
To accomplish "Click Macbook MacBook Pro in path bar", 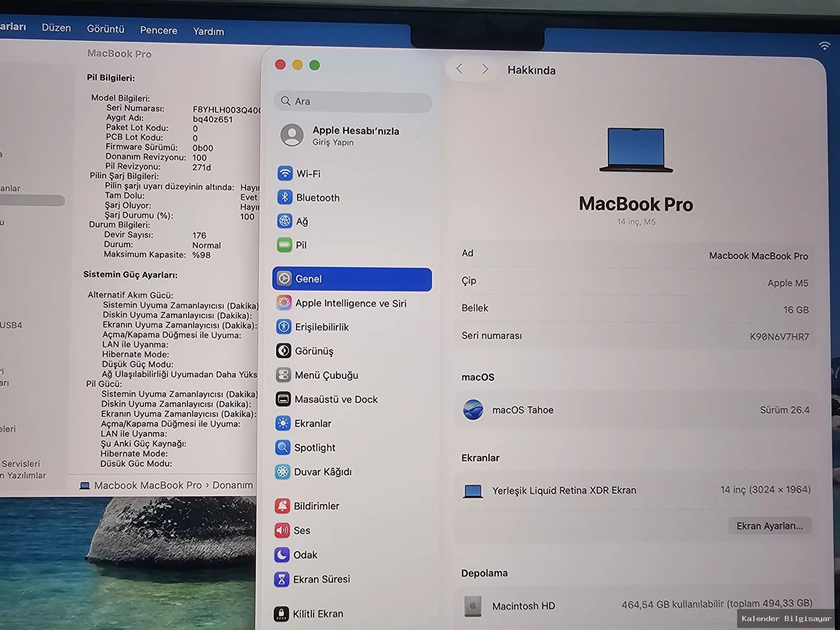I will (148, 485).
